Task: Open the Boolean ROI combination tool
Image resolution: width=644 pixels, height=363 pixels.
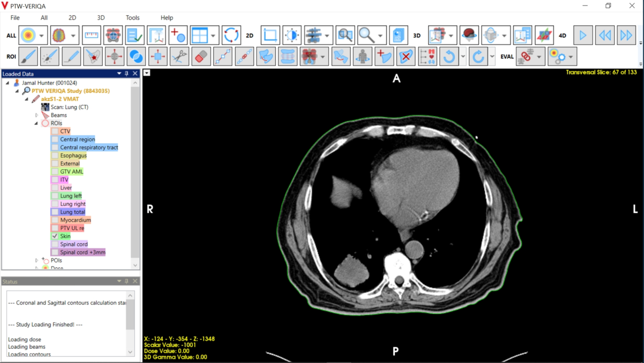Action: (x=135, y=57)
